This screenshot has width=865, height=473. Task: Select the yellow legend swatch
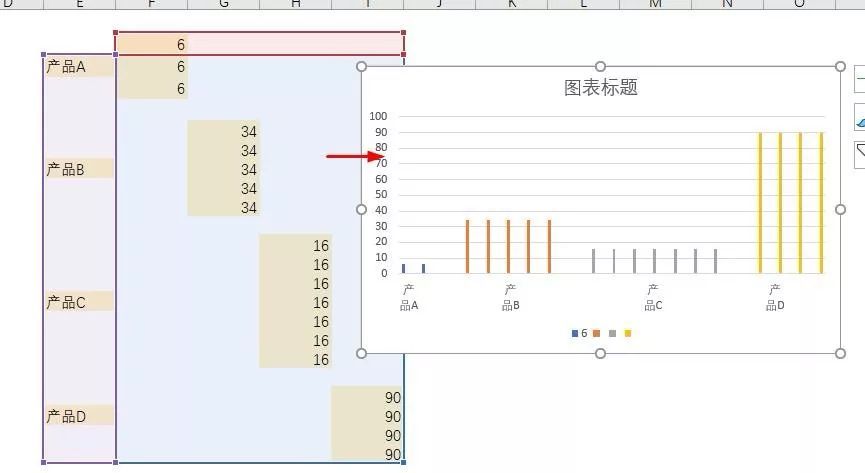628,333
